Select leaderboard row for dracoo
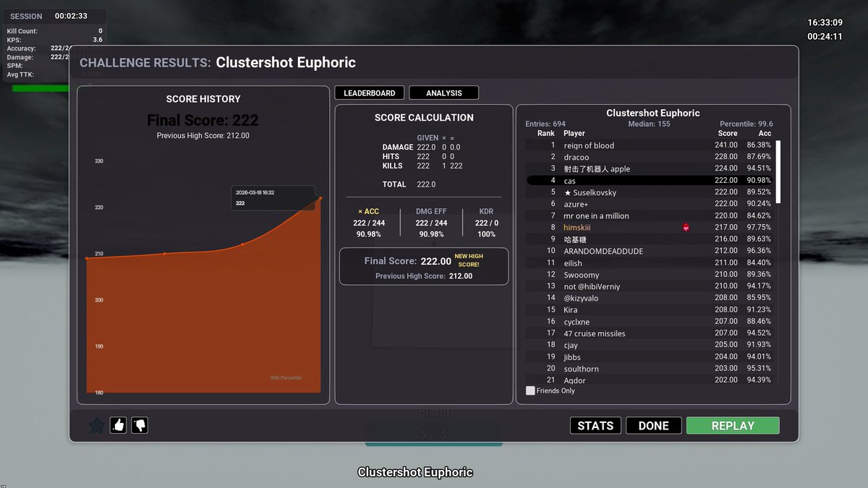This screenshot has height=488, width=868. (x=650, y=157)
